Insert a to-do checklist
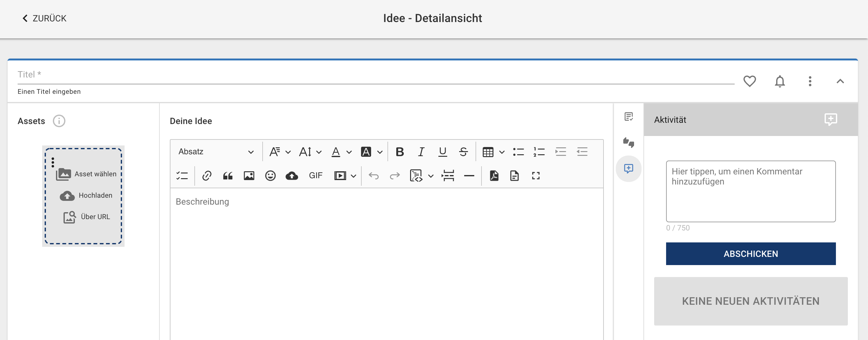Viewport: 868px width, 340px height. point(182,176)
